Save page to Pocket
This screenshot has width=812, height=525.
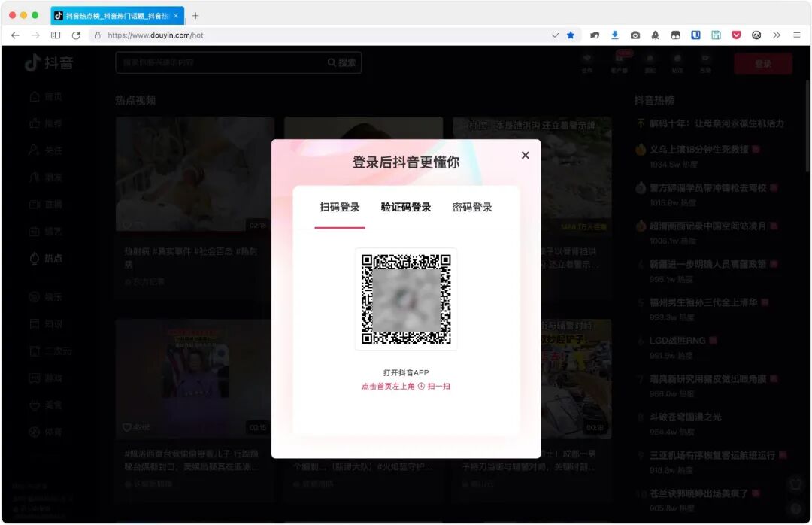[x=736, y=35]
